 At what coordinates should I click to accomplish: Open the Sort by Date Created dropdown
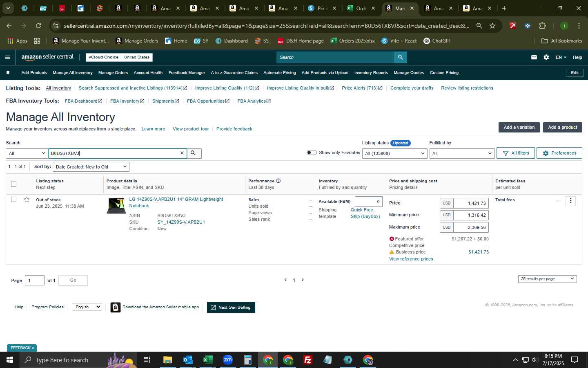[91, 167]
